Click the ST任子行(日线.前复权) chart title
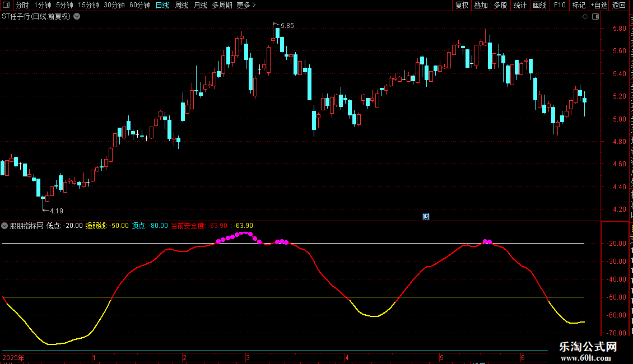 pos(36,17)
